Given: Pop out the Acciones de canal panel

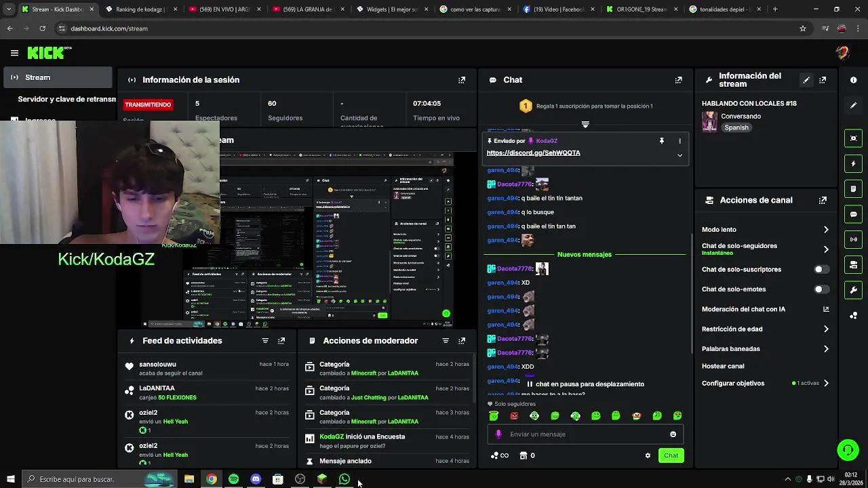Looking at the screenshot, I should [x=823, y=201].
